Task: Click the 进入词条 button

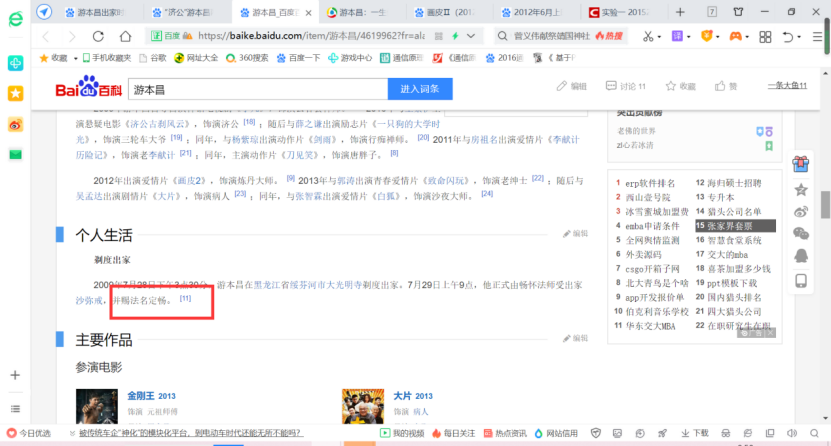Action: point(420,89)
